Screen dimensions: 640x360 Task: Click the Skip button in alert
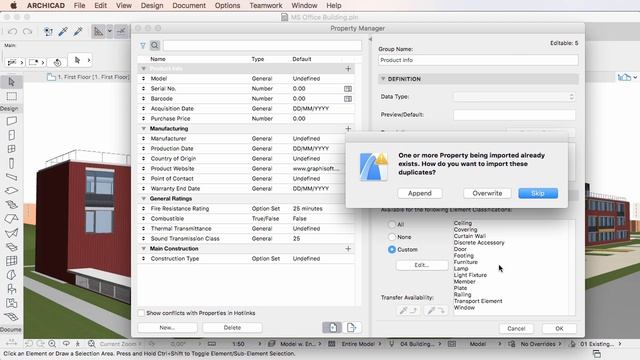pos(538,193)
